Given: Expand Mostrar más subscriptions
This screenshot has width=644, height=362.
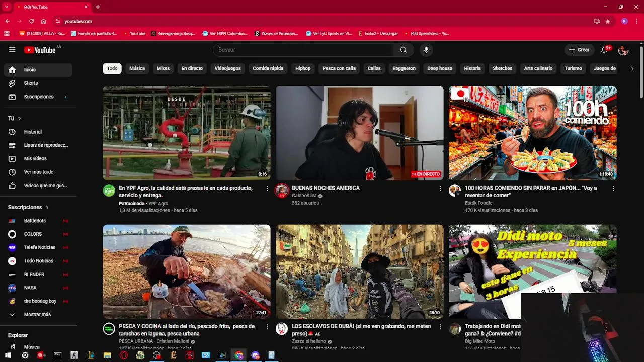Looking at the screenshot, I should 38,315.
